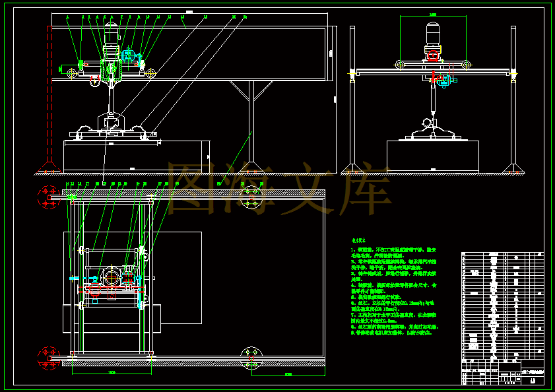Click the title block below the parts list
This screenshot has width=555, height=392.
tap(503, 372)
